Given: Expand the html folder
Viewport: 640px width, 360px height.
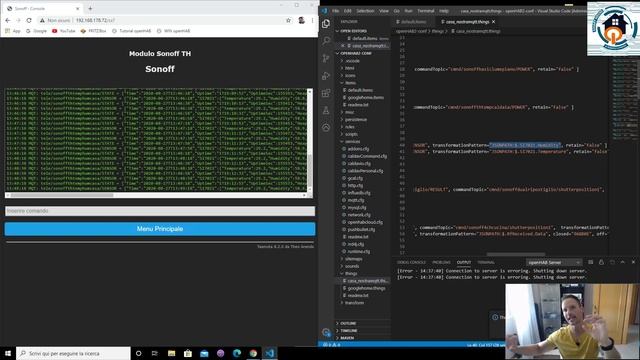Looking at the screenshot, I should click(x=348, y=68).
